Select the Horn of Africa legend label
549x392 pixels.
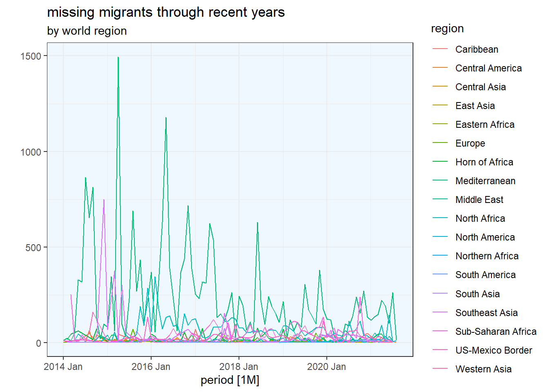pos(484,162)
